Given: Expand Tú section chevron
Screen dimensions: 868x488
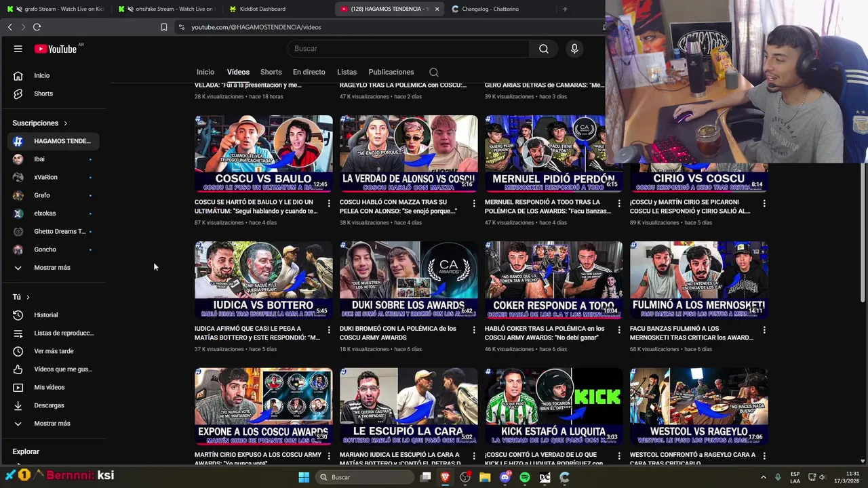Looking at the screenshot, I should (x=28, y=297).
